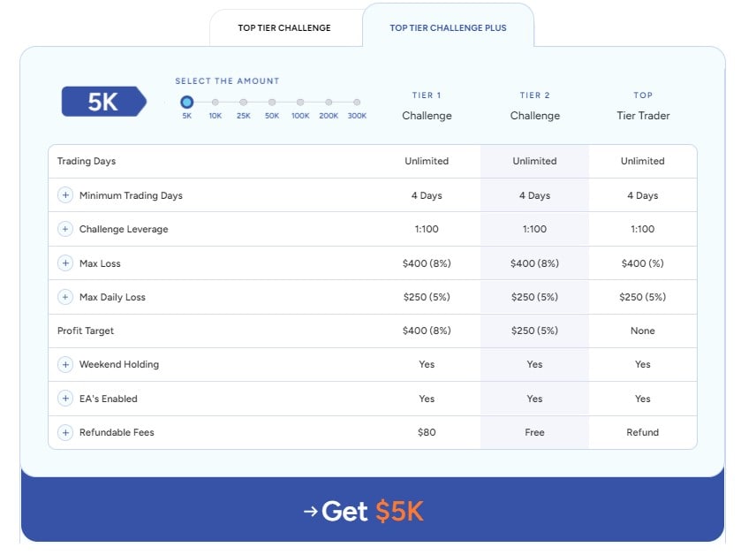This screenshot has height=555, width=756.
Task: Open Max Loss details plus icon
Action: click(x=65, y=263)
